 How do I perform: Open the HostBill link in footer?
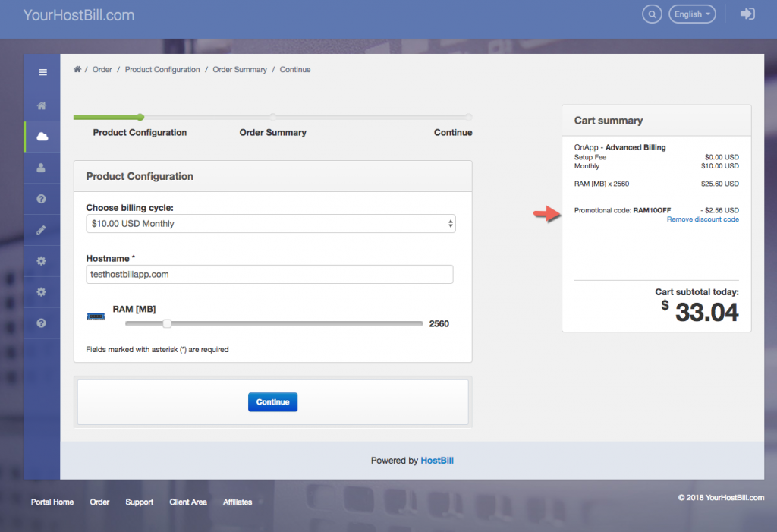(x=437, y=461)
